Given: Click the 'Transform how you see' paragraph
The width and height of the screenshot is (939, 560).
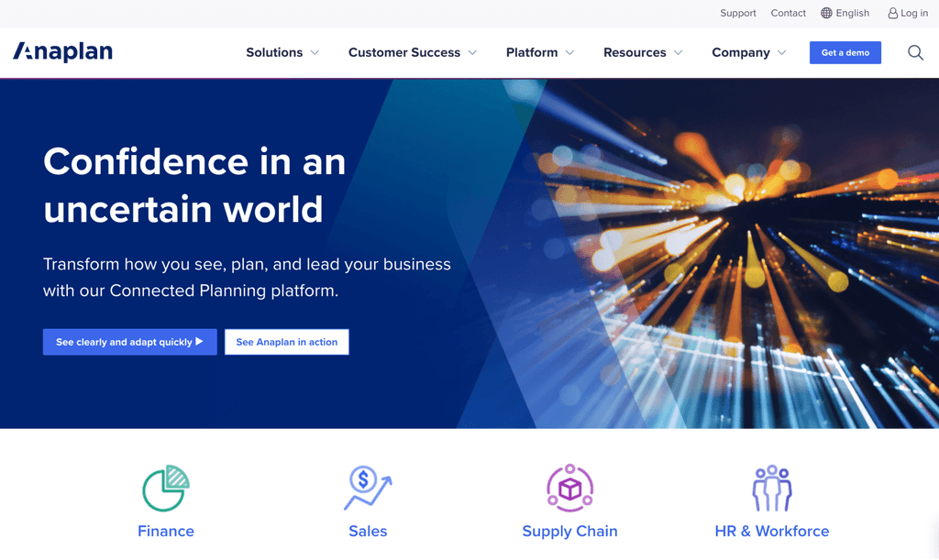Looking at the screenshot, I should 247,277.
